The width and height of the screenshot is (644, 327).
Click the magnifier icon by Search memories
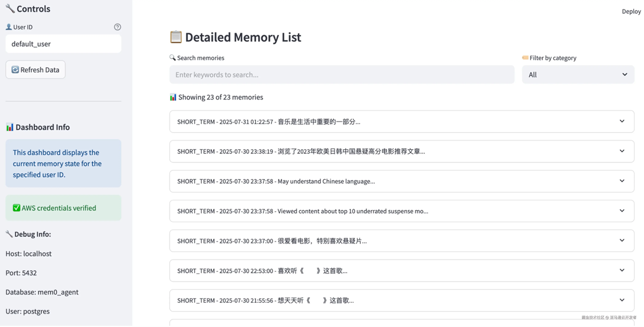[172, 58]
